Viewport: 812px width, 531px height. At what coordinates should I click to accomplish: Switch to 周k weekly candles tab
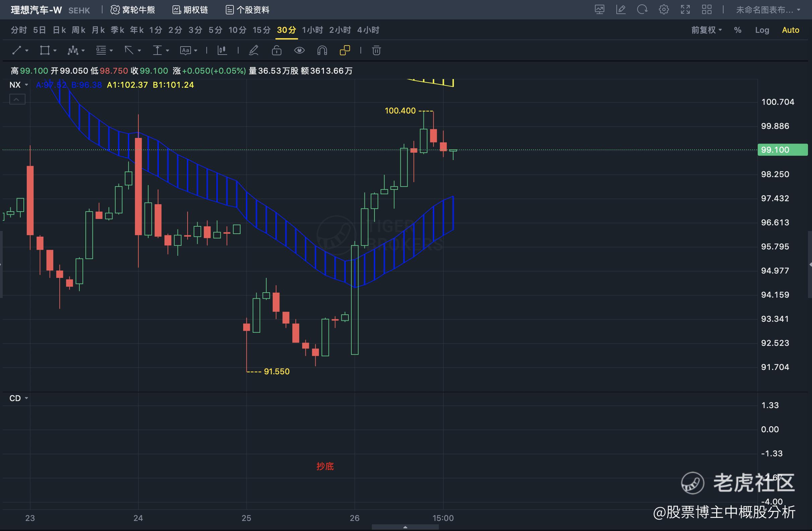point(78,30)
